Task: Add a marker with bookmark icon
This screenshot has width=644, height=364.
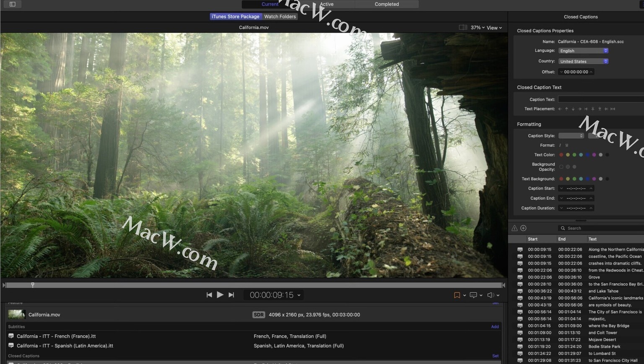Action: coord(457,295)
